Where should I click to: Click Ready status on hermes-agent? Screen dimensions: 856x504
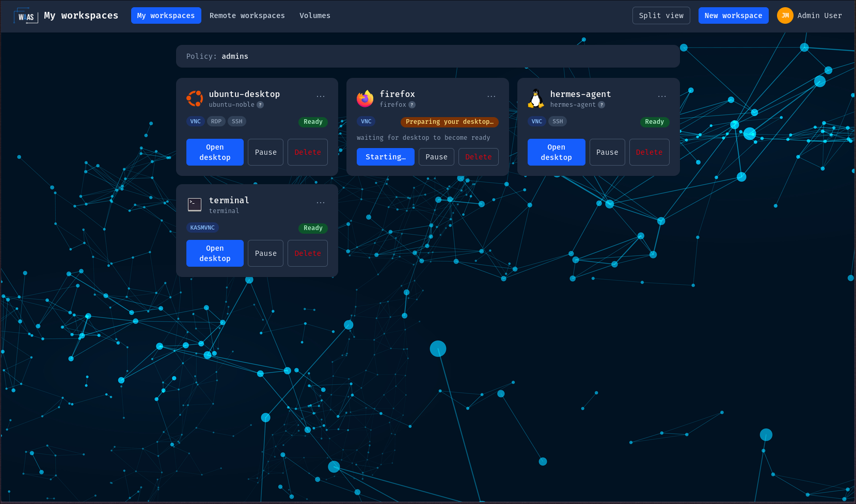click(655, 122)
